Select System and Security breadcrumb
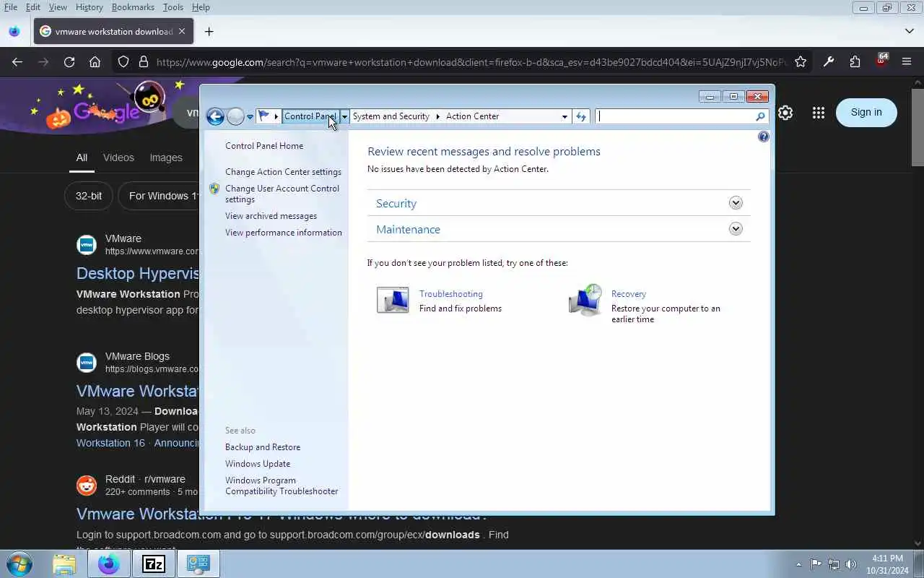Screen dimensions: 924x578 [391, 116]
